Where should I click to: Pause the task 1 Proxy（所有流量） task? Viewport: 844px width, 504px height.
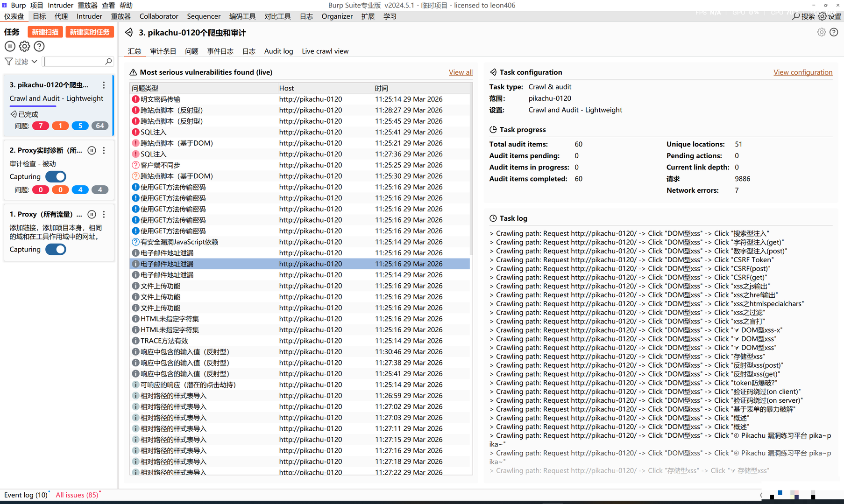pos(92,214)
